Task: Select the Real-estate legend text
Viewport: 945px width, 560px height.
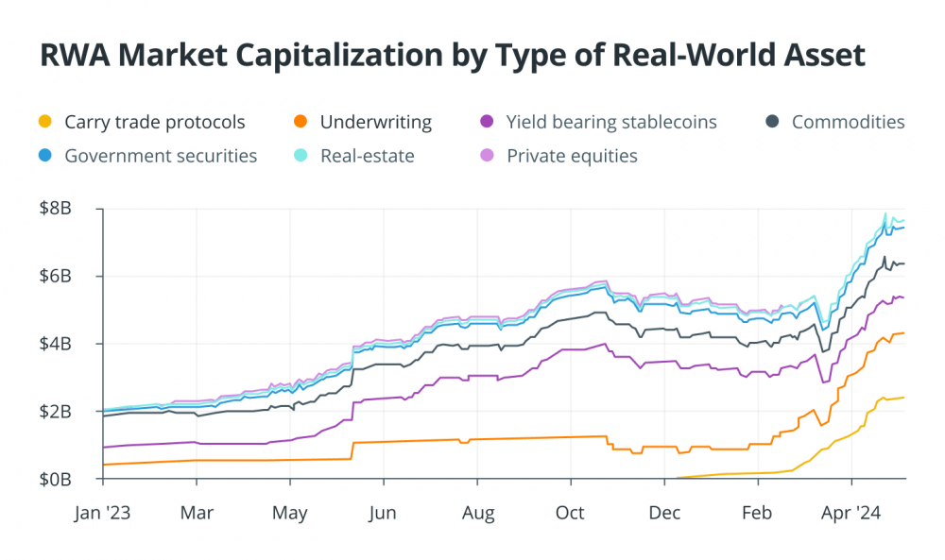Action: (x=368, y=156)
